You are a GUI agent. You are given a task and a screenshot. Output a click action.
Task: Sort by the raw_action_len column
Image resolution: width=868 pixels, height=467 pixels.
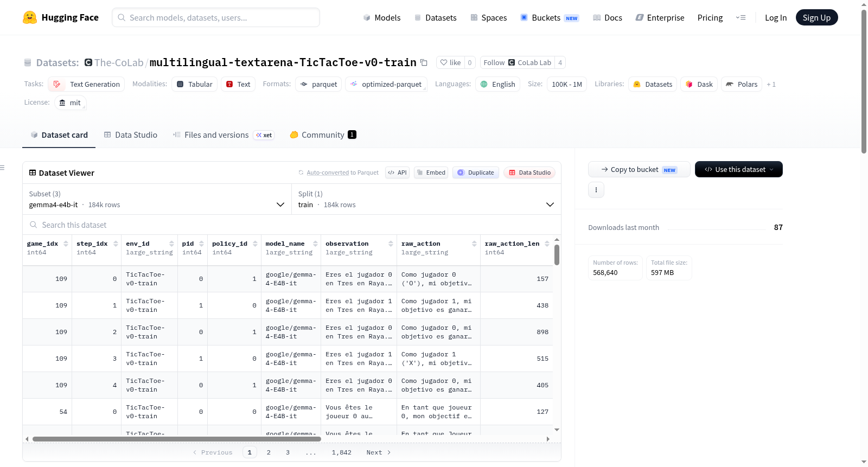(x=547, y=244)
